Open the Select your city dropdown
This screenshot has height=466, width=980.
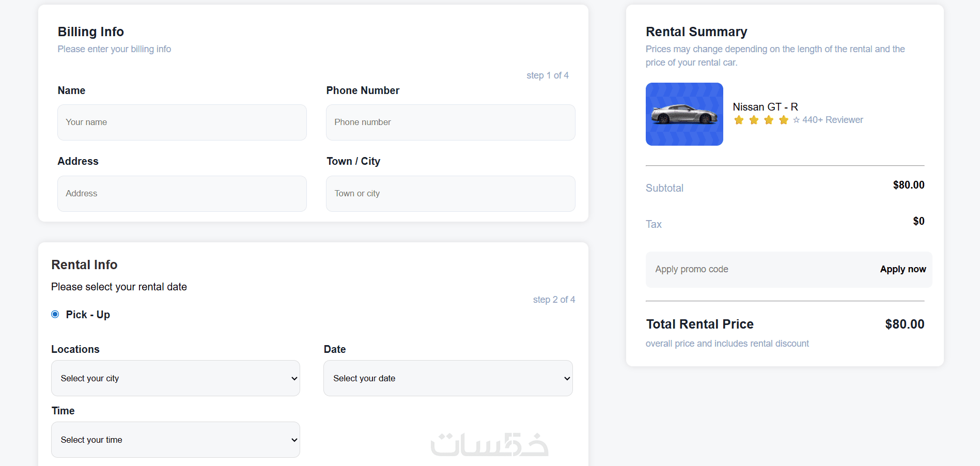(176, 378)
